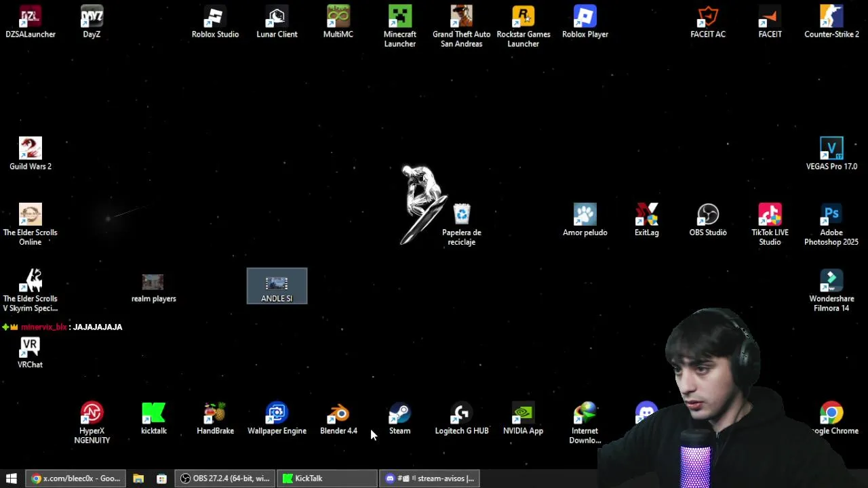The image size is (868, 488).
Task: Select the ANDLE SI video file
Action: click(277, 286)
